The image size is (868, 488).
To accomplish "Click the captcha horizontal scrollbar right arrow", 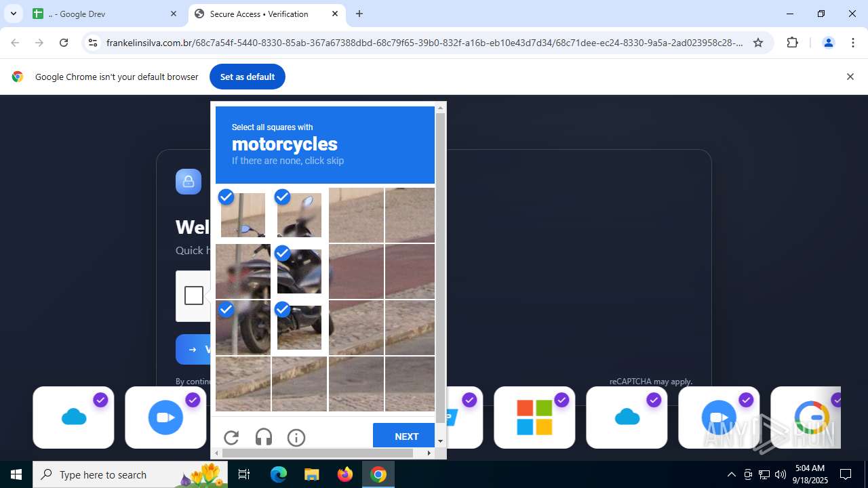I will [x=429, y=453].
